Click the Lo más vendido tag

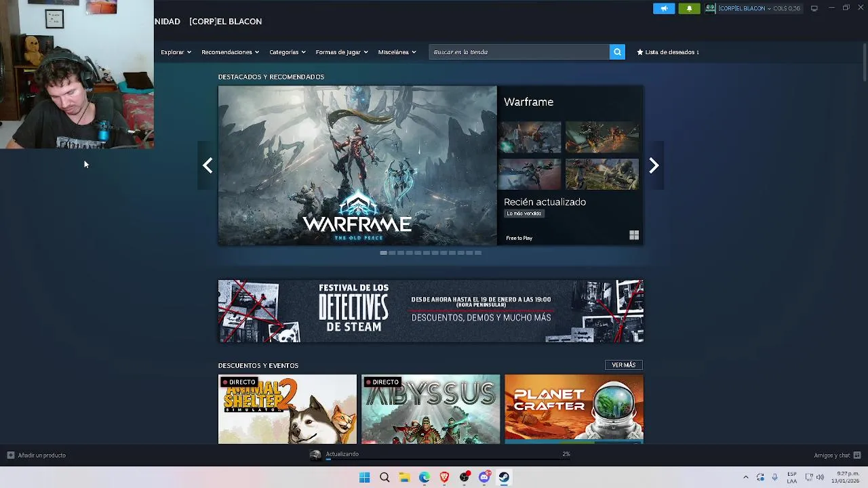[524, 213]
